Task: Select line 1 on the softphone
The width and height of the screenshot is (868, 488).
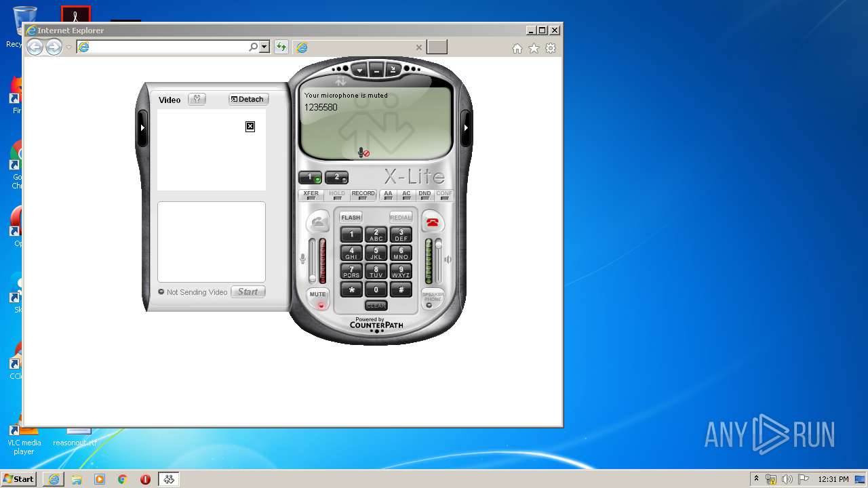Action: pos(310,178)
